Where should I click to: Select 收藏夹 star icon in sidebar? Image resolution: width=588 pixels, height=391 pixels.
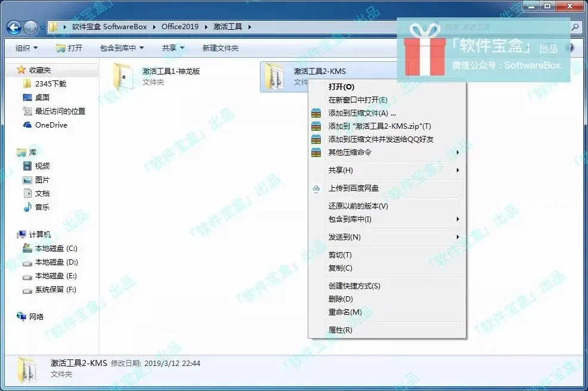click(21, 70)
